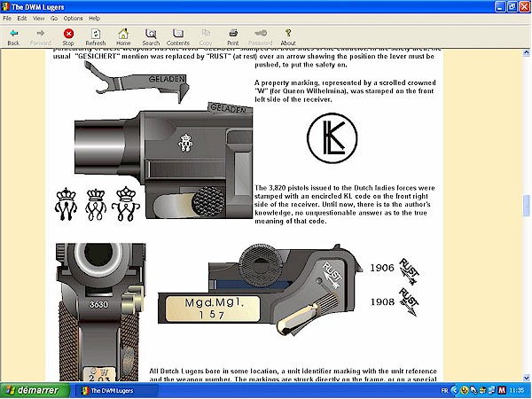
Task: Reload page using the Refresh icon
Action: coord(96,34)
